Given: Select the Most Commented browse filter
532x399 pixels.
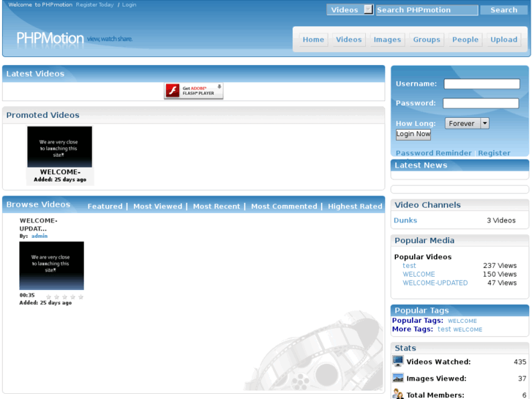Looking at the screenshot, I should click(x=284, y=206).
